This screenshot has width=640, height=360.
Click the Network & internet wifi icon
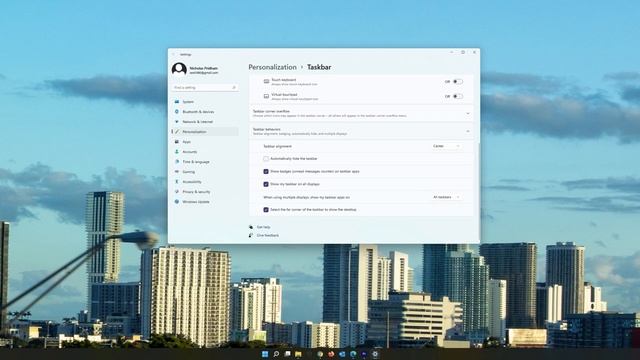coord(177,122)
